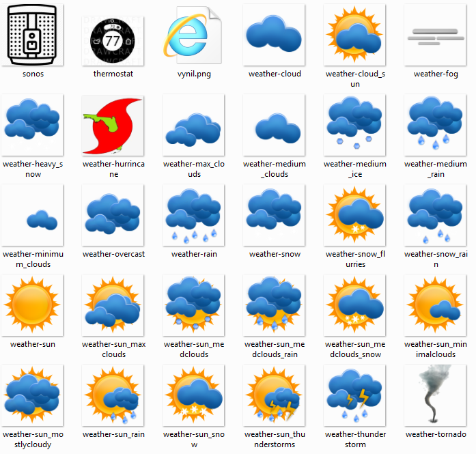Click the 'weather-overcast' file name label
The image size is (476, 454).
[x=113, y=254]
